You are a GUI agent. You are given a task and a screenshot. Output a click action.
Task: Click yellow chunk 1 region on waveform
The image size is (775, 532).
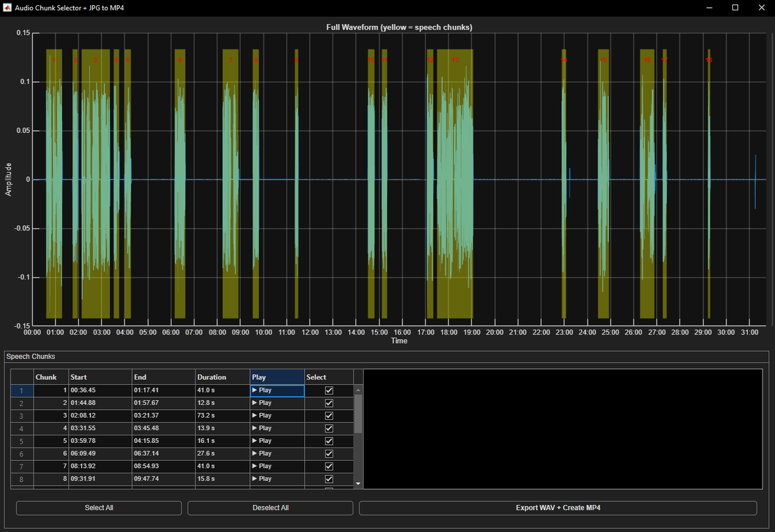54,184
